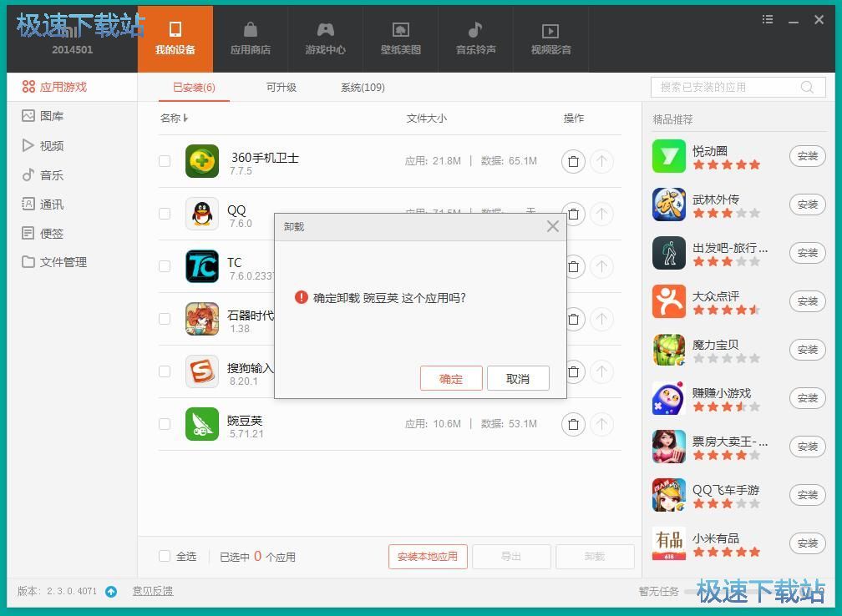Open the main menu list icon
The height and width of the screenshot is (616, 842).
[768, 20]
